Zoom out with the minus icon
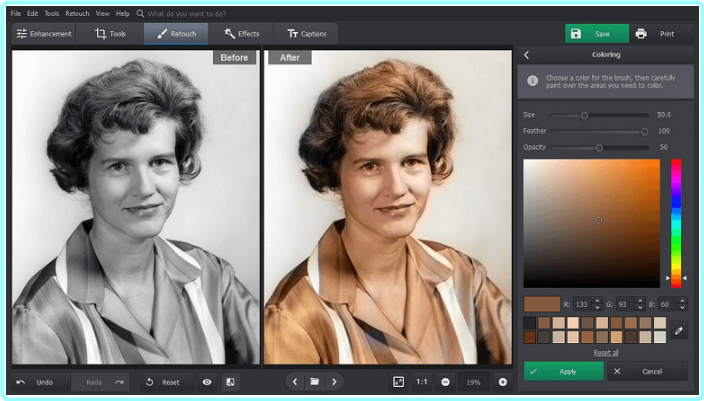The image size is (704, 401). click(x=445, y=382)
